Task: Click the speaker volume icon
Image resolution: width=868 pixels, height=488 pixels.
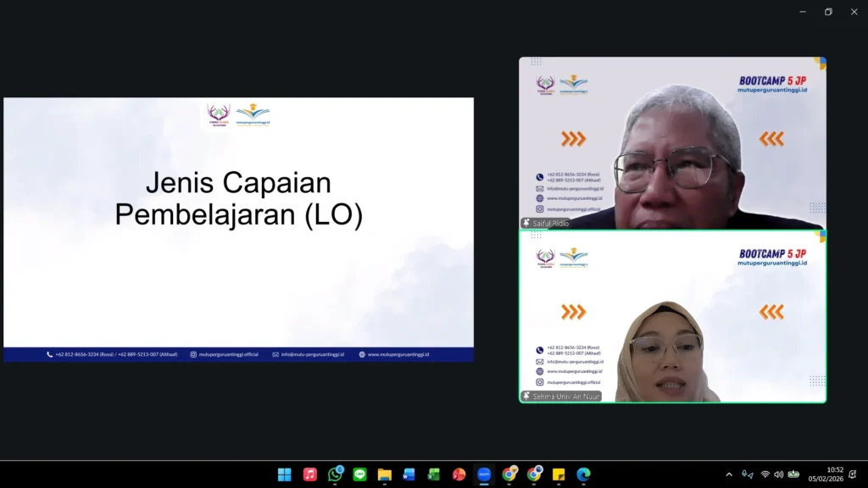Action: click(x=778, y=474)
